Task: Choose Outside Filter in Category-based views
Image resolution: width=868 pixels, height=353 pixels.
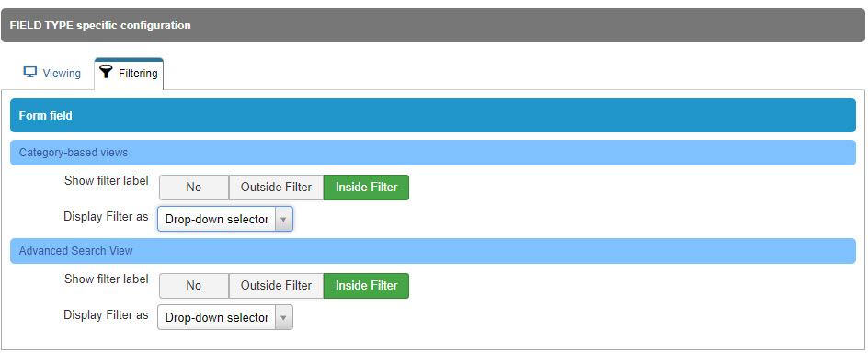Action: 276,188
